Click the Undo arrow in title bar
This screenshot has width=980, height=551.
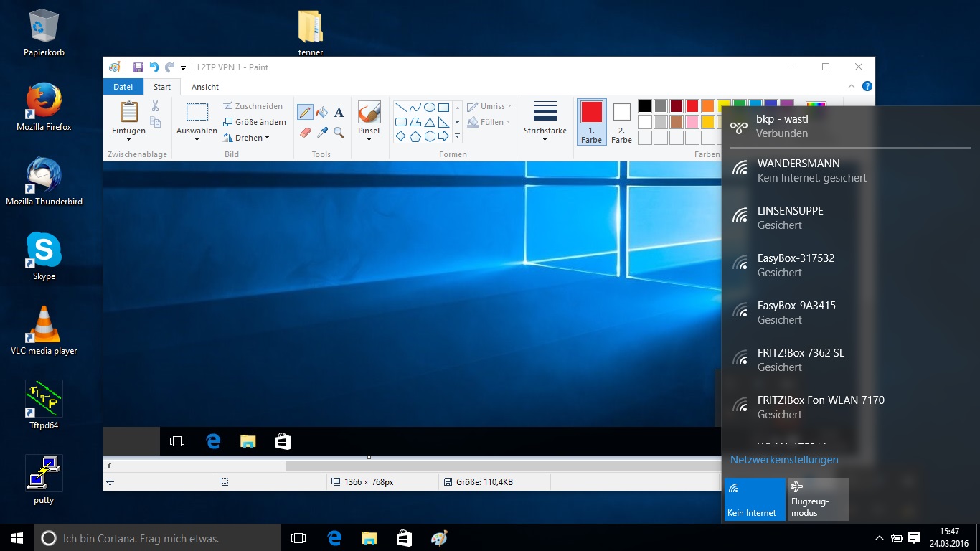click(x=154, y=67)
